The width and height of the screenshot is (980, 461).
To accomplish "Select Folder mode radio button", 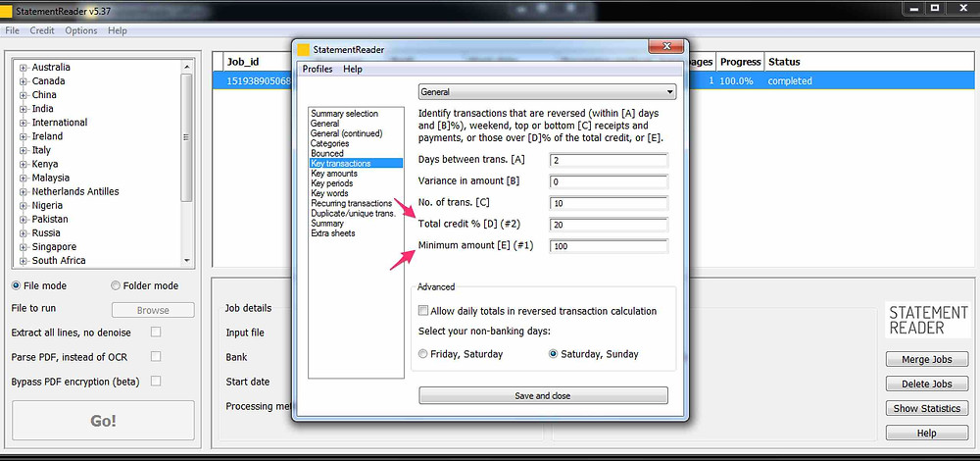I will (115, 285).
